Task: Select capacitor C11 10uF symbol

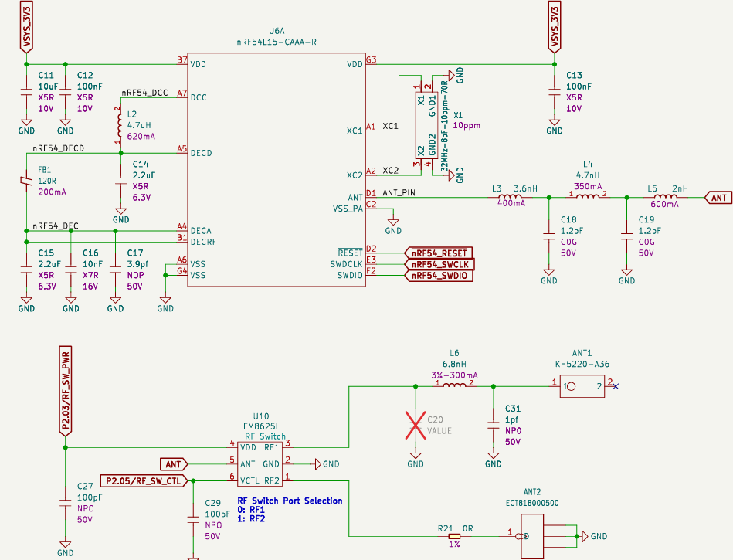Action: (26, 92)
